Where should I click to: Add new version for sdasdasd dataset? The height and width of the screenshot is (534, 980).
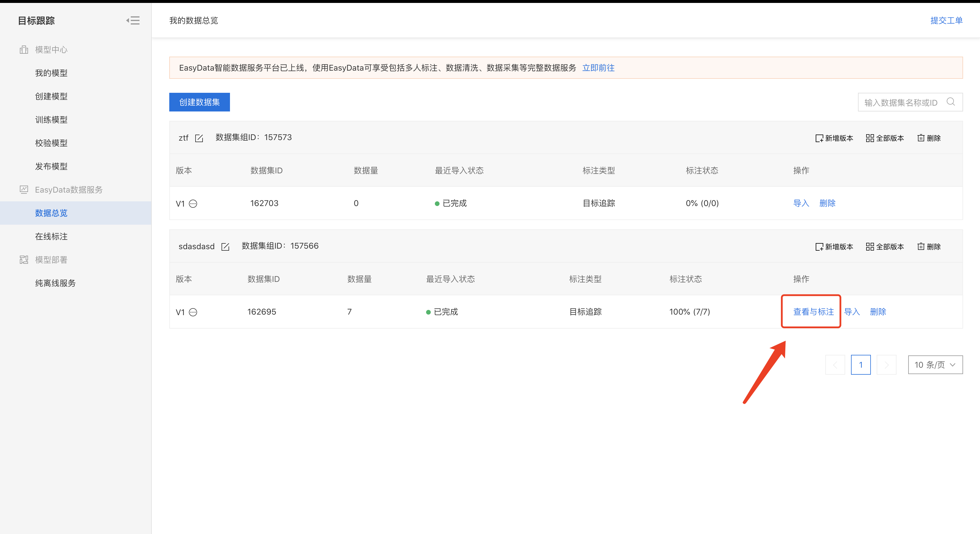[x=834, y=247]
